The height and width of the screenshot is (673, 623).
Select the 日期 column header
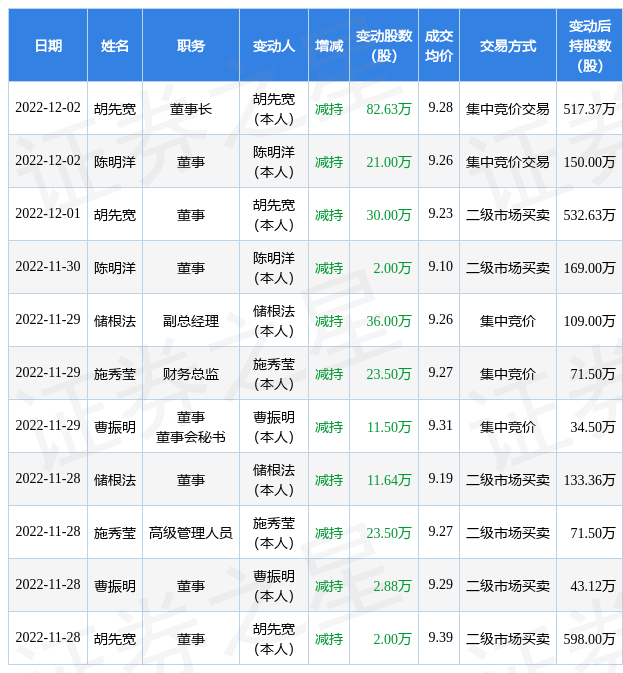coord(48,45)
